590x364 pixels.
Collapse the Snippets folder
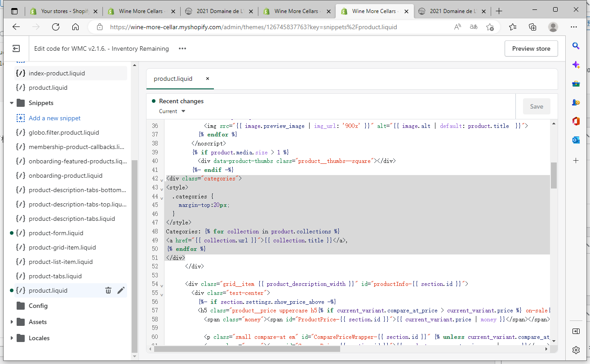12,103
